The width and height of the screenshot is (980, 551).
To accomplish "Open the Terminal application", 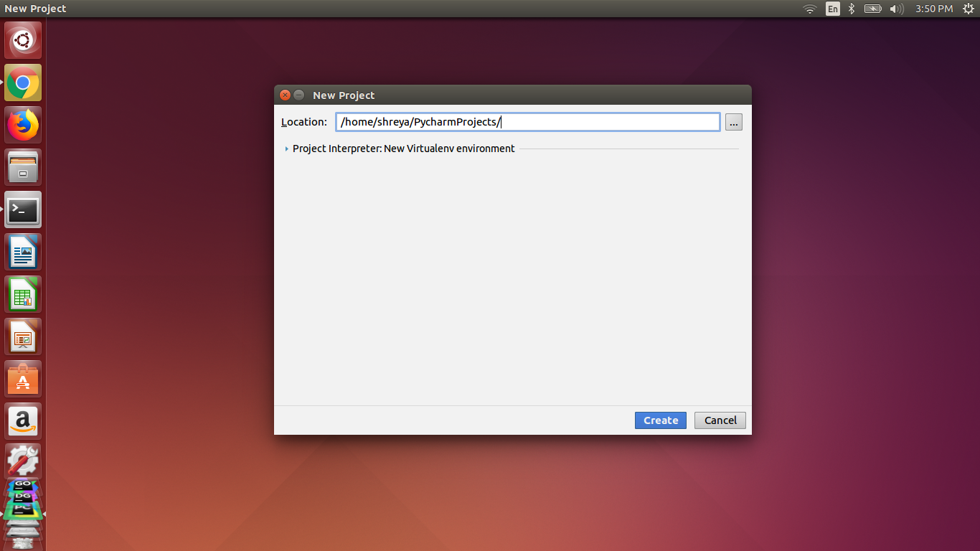I will (x=22, y=209).
